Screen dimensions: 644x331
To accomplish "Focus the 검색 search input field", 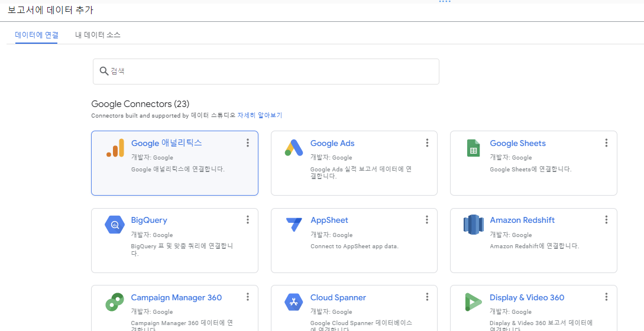I will (266, 72).
